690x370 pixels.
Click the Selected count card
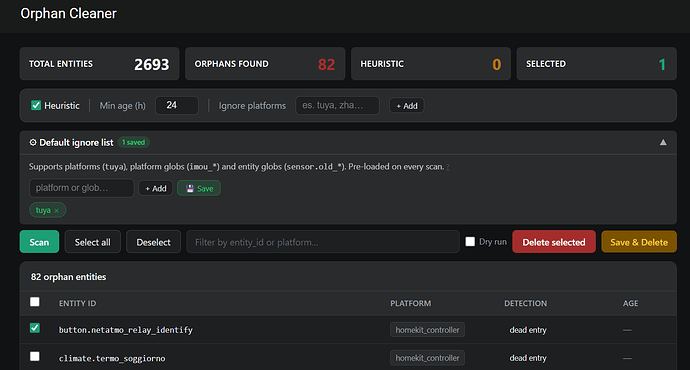point(596,64)
